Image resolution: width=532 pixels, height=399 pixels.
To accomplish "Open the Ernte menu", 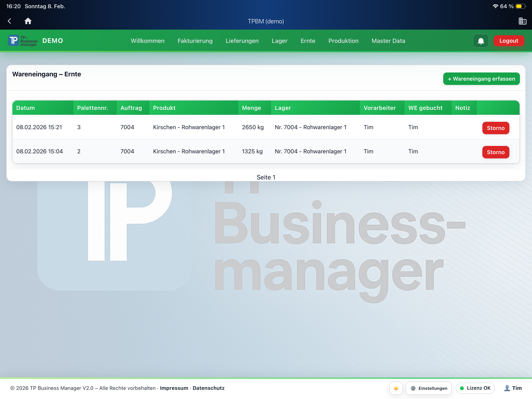I will (x=308, y=41).
